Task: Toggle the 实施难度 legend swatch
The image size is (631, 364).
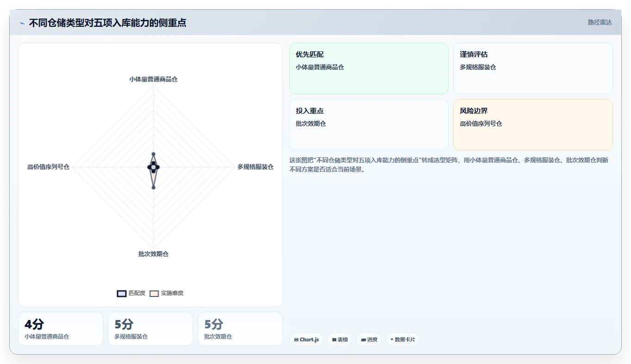Action: 154,293
